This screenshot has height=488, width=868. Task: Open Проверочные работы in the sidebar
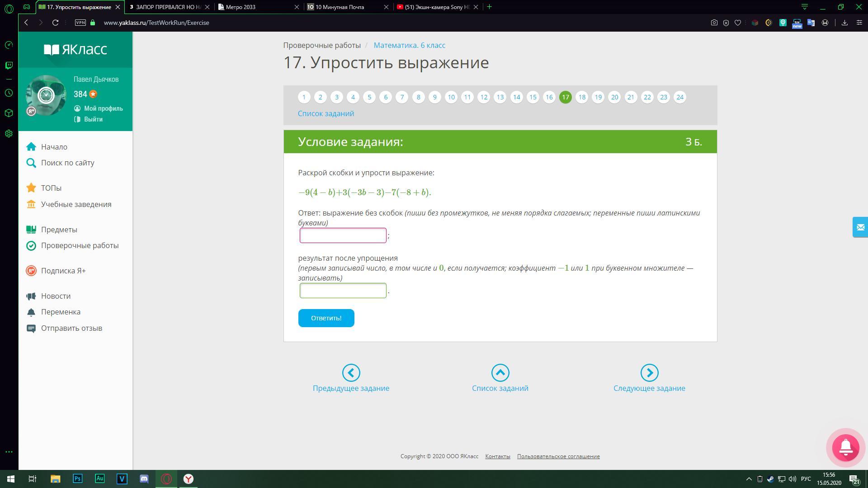click(x=73, y=245)
